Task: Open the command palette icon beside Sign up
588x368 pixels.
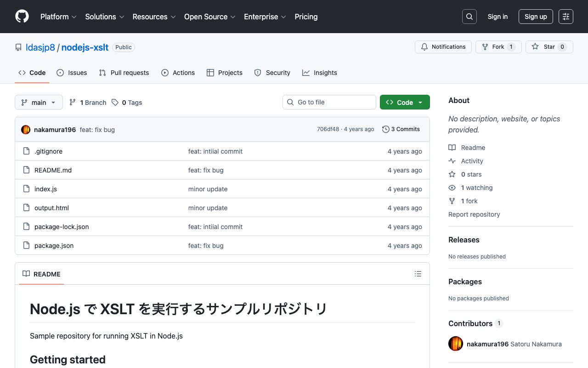Action: 565,17
